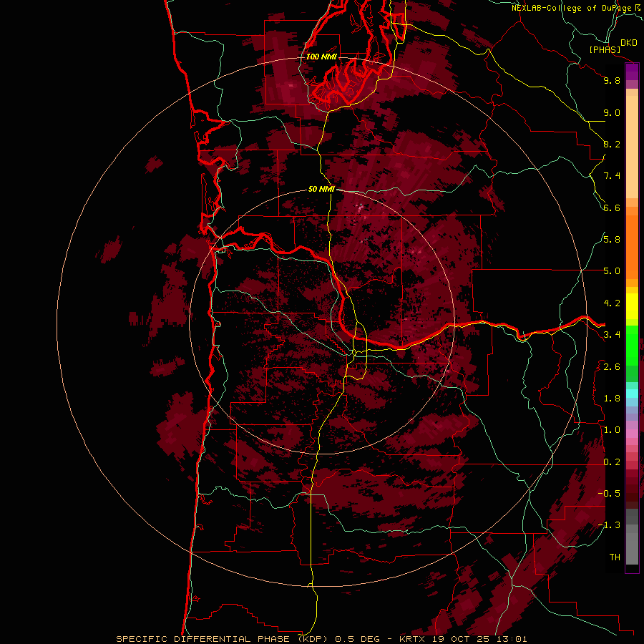Click the 1.0 scale value
Screen dimensions: 644x644
click(612, 430)
